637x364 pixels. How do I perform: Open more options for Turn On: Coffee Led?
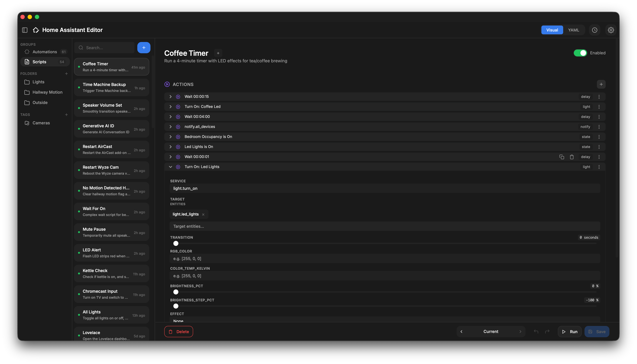click(x=599, y=107)
